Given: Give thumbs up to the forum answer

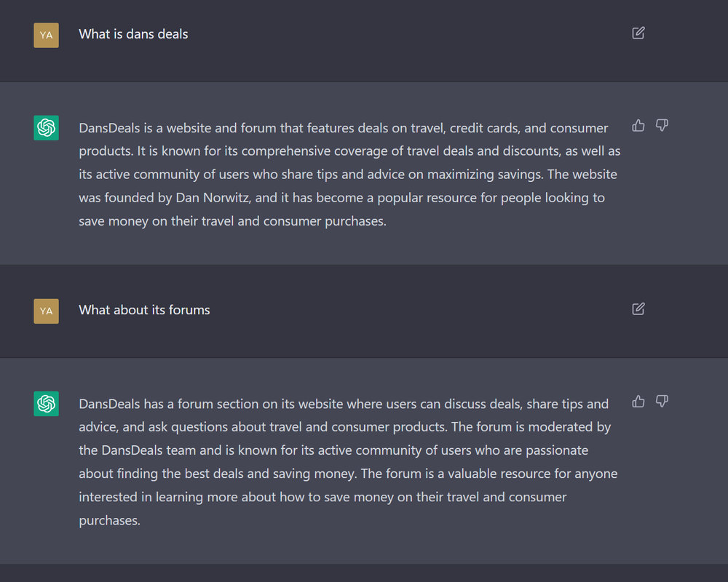Looking at the screenshot, I should pyautogui.click(x=638, y=401).
